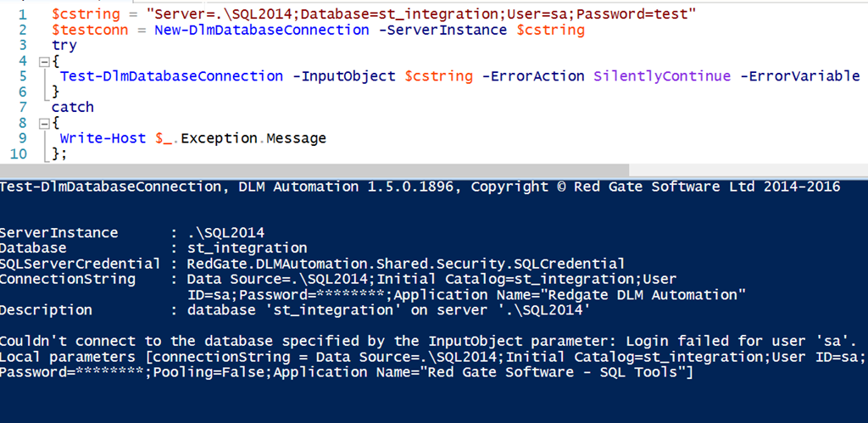
Task: Place cursor on the catch keyword
Action: [73, 107]
